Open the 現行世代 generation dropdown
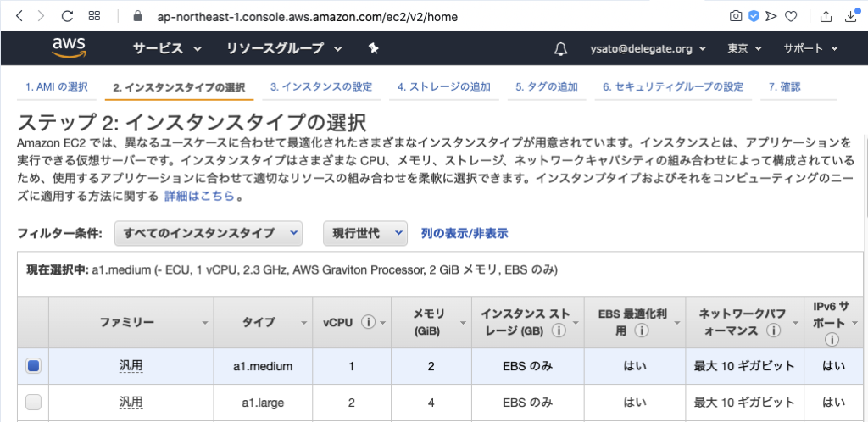Image resolution: width=868 pixels, height=422 pixels. coord(364,232)
